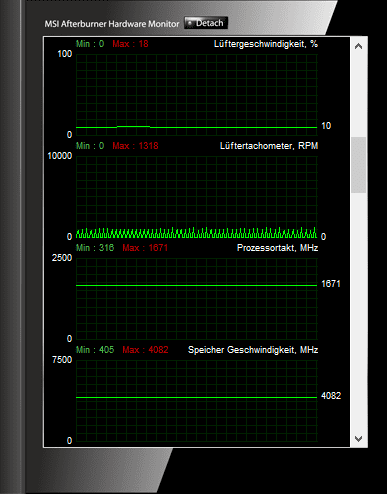This screenshot has width=387, height=494.
Task: Click the current value 4082 beside graph
Action: tap(331, 396)
